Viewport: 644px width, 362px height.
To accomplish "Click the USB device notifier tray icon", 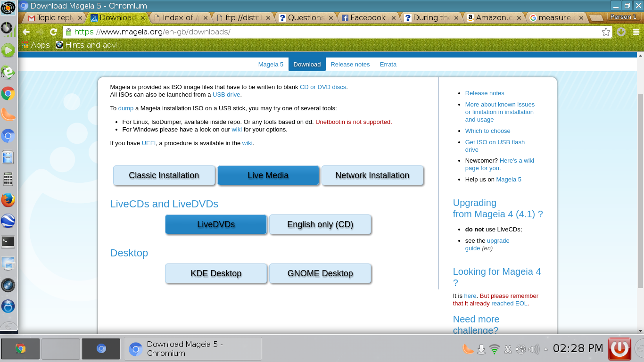I will point(521,349).
